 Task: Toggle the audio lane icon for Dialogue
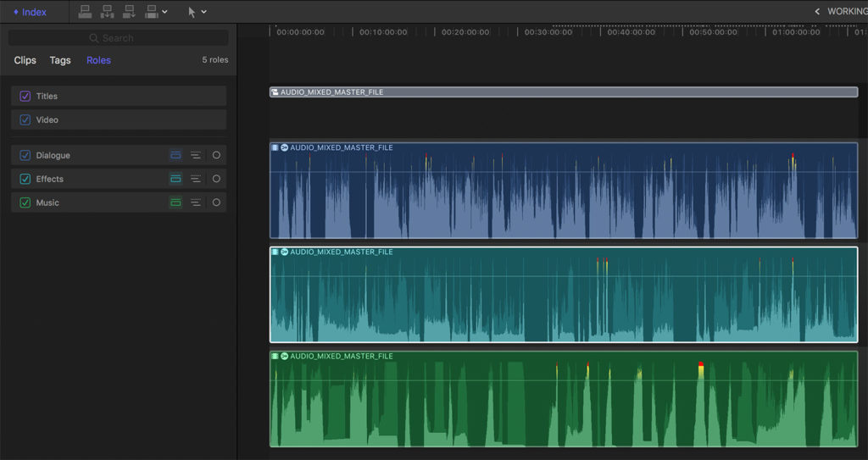[175, 156]
